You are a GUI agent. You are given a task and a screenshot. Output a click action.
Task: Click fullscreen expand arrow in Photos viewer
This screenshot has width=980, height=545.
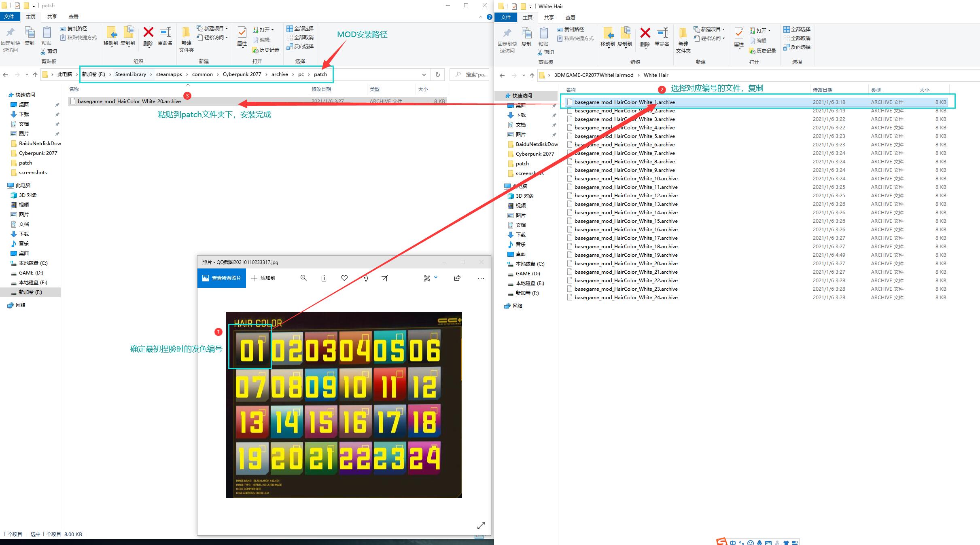coord(481,525)
